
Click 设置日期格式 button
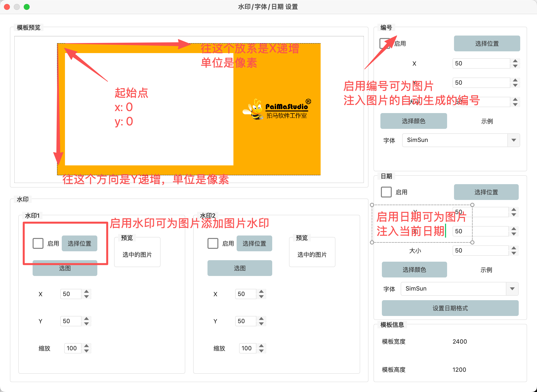pyautogui.click(x=450, y=308)
